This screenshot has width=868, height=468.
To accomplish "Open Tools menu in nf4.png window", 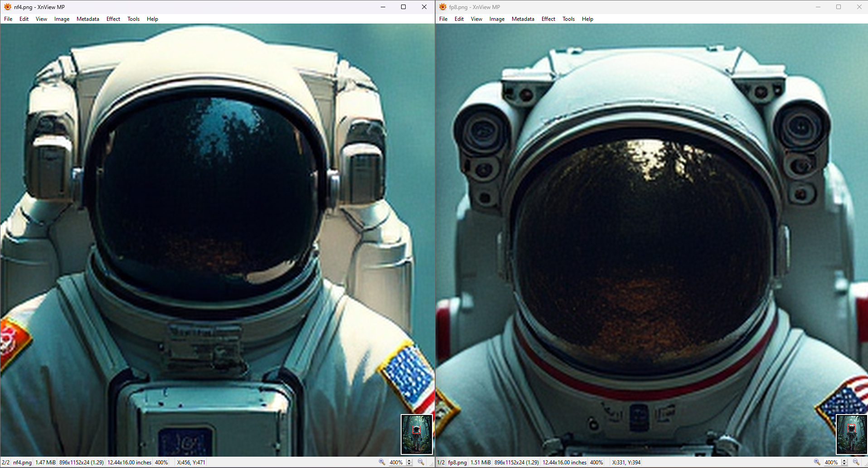I will [133, 19].
